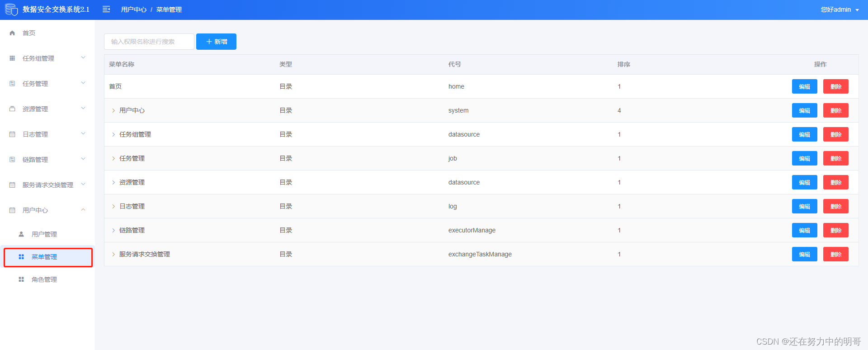Open 角色管理 submenu item

coord(47,279)
